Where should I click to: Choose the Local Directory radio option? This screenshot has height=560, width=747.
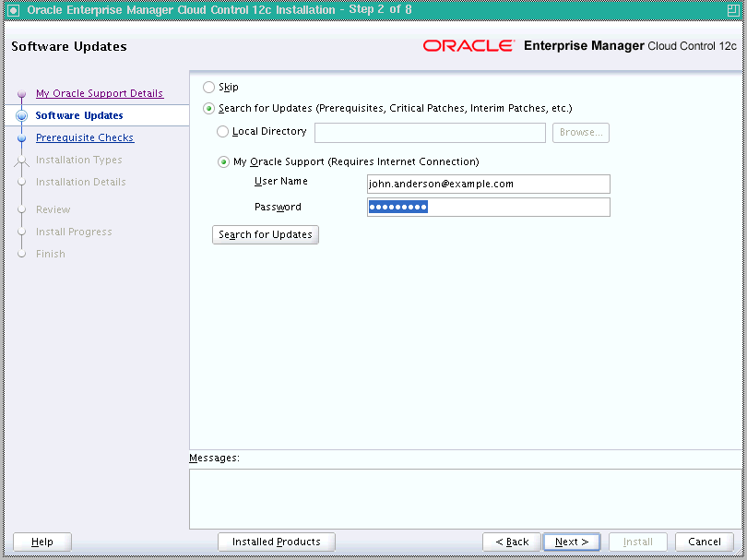point(222,132)
